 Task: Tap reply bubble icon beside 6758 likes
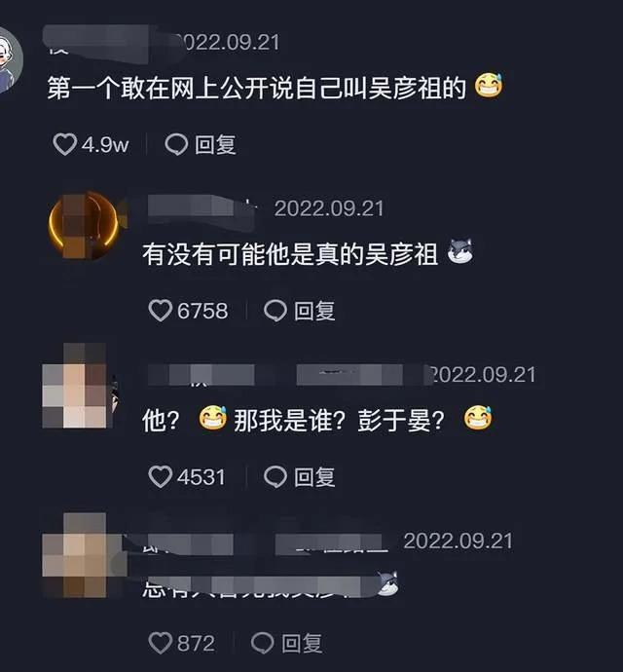click(x=275, y=311)
